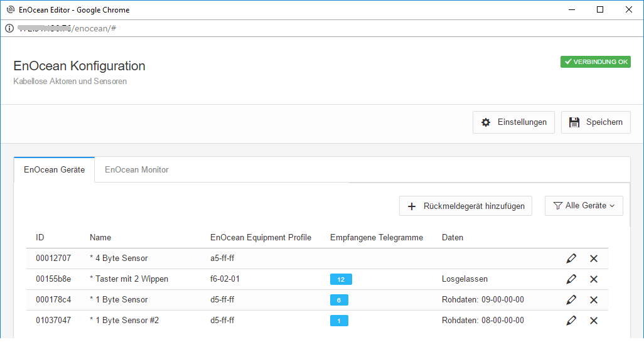Select device ID 00012707
Viewport: 644px width, 357px height.
[53, 258]
